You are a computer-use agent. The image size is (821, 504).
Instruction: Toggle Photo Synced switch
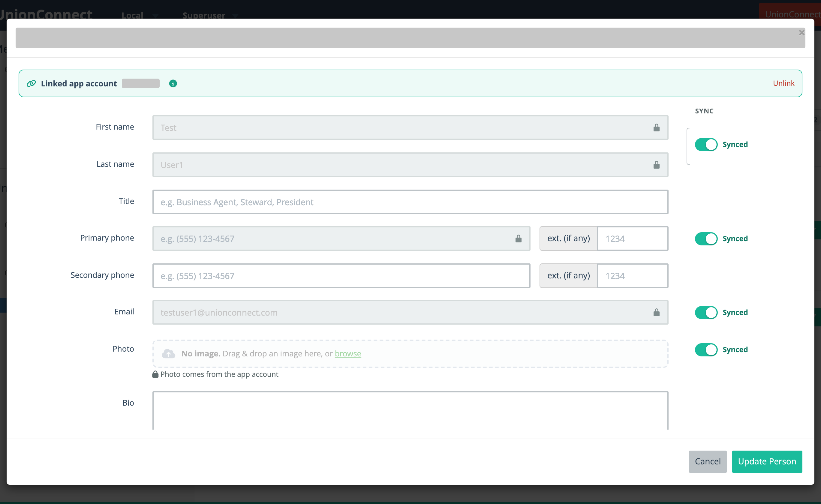(706, 350)
